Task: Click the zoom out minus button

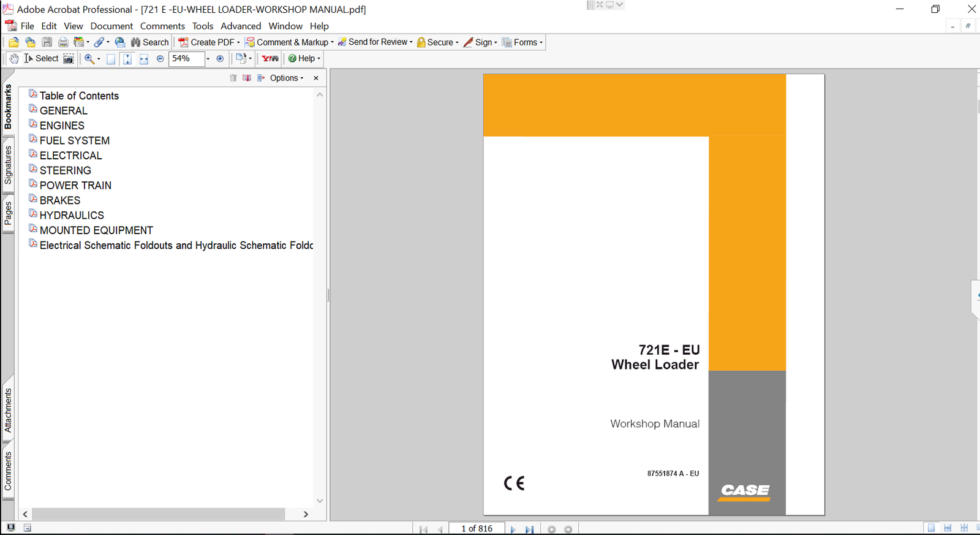Action: (160, 59)
